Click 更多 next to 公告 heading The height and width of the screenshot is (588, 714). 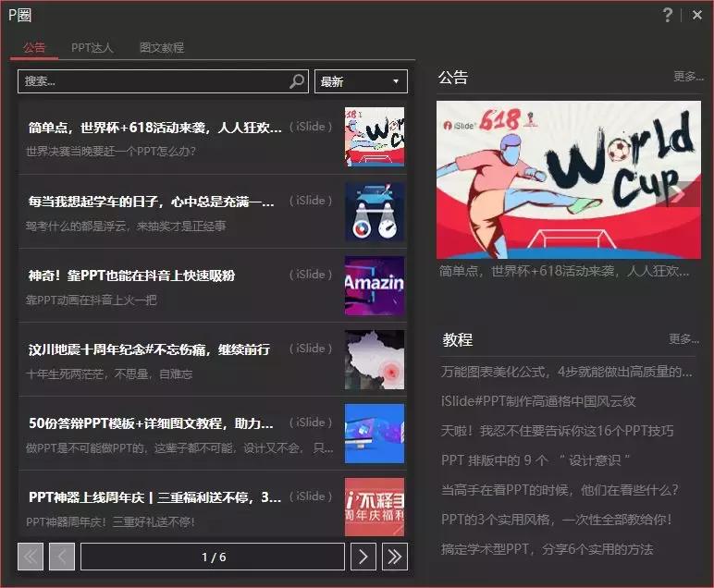coord(688,76)
